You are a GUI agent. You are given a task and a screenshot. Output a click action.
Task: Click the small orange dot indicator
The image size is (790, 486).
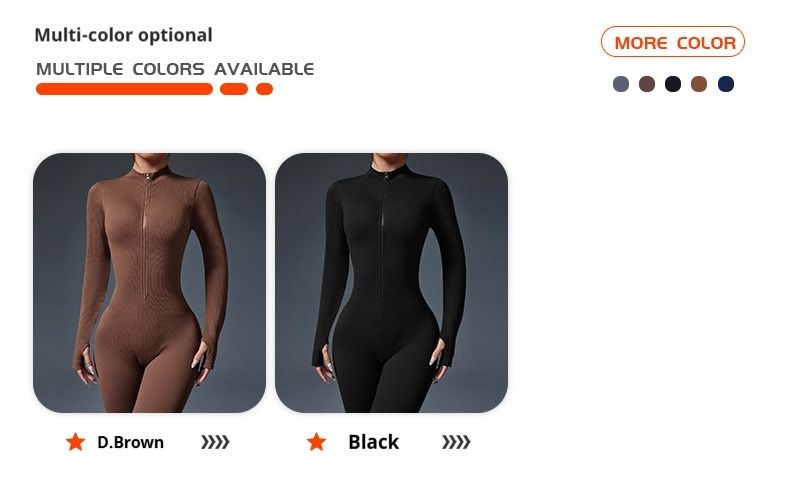click(265, 89)
